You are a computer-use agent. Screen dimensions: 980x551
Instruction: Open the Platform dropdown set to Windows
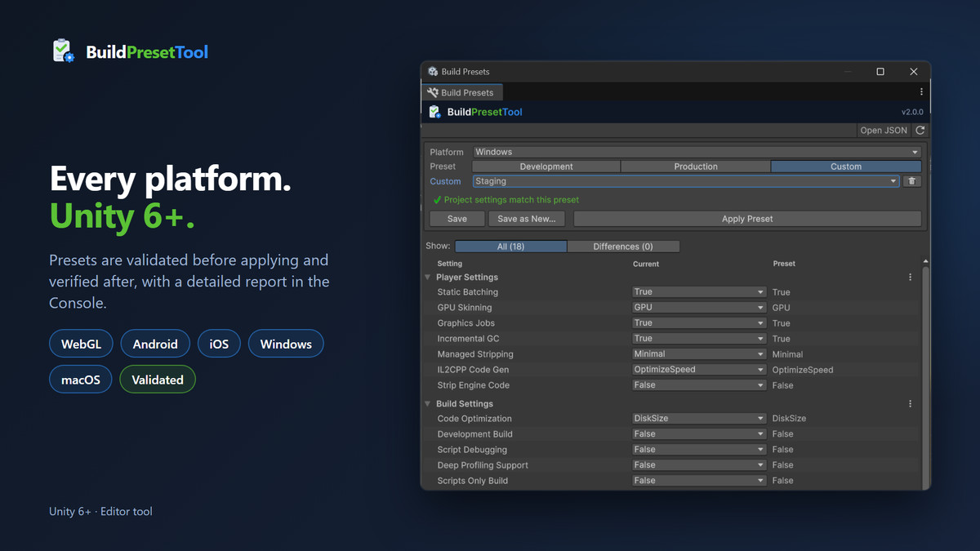[697, 152]
